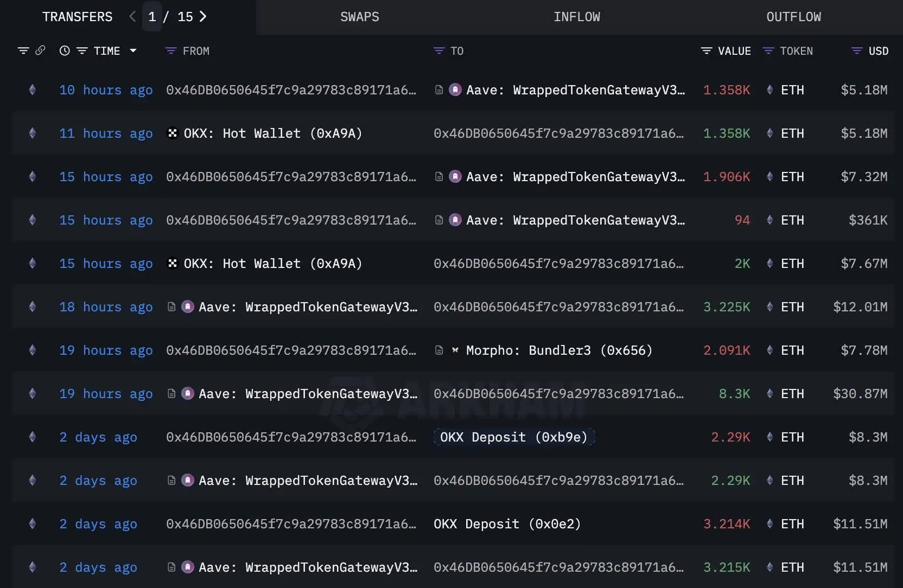Switch to the SWAPS tab
The width and height of the screenshot is (903, 588).
359,17
